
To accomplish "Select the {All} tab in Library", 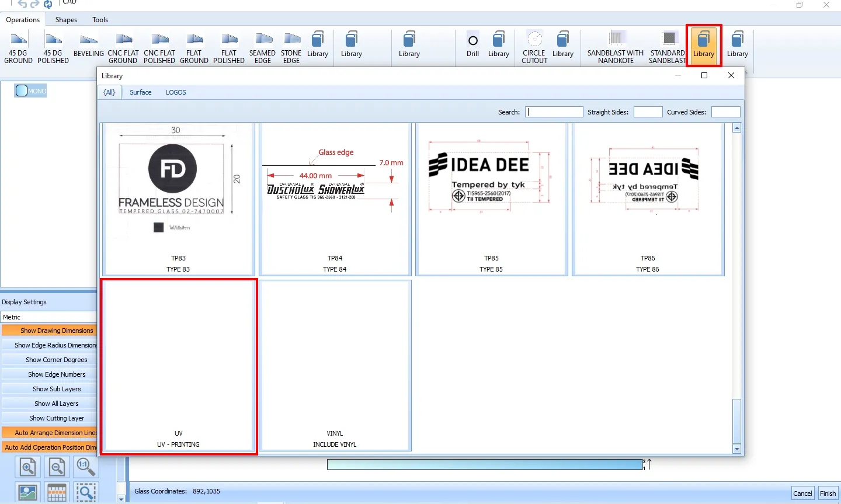I will 110,92.
